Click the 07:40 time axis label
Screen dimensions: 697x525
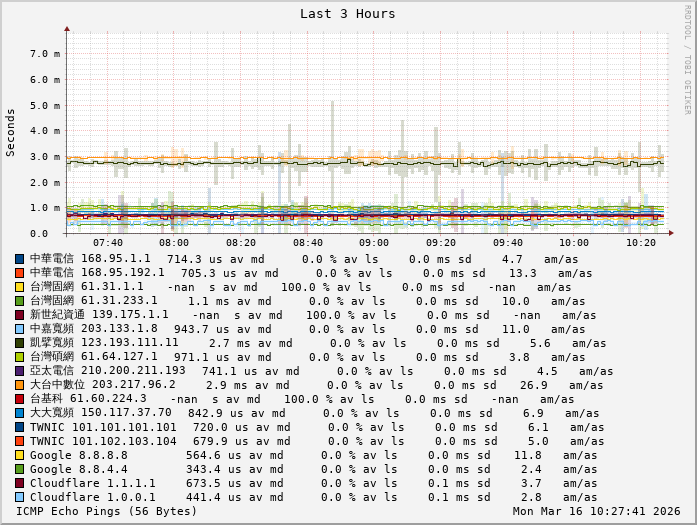108,243
